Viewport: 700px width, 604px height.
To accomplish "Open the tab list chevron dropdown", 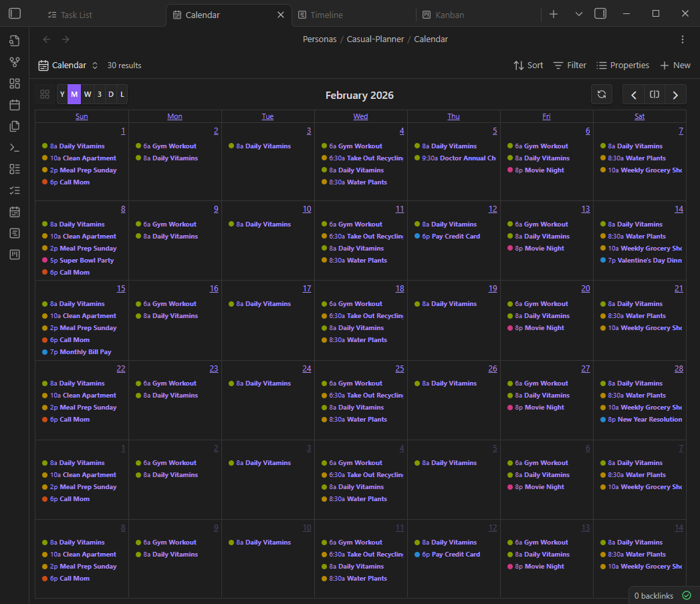I will [x=579, y=13].
